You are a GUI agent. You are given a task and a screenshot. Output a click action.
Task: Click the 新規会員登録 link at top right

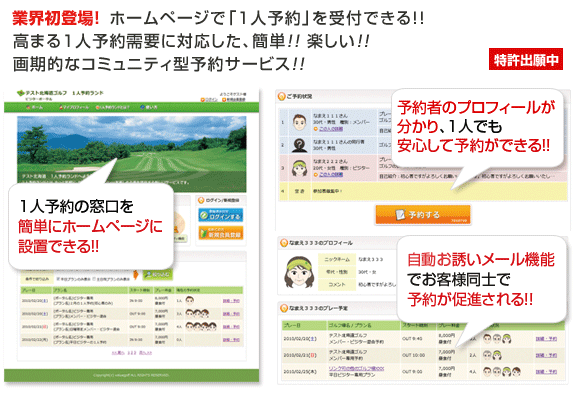234,99
